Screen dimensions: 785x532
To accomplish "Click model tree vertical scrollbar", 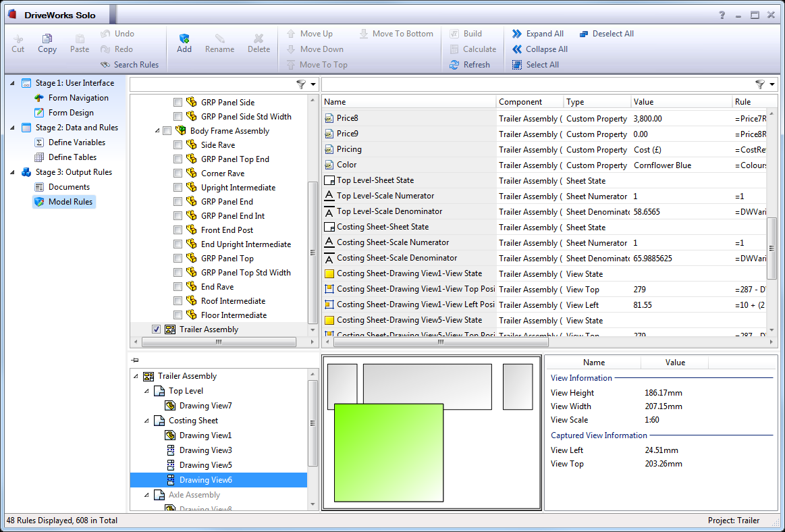I will (313, 253).
